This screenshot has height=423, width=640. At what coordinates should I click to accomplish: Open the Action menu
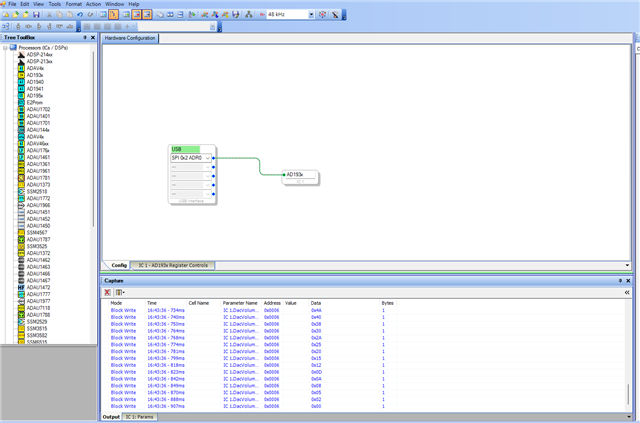click(x=93, y=4)
